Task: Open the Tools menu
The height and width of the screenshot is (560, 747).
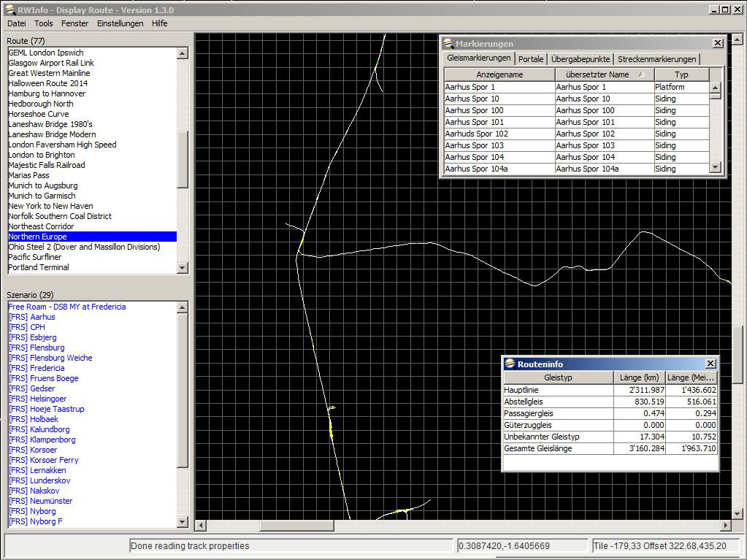Action: point(43,23)
